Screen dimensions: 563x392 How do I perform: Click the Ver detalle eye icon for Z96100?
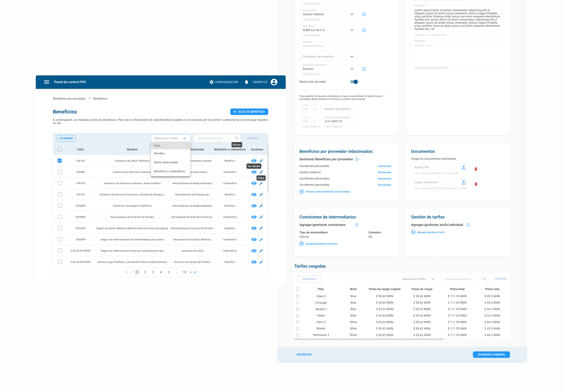tap(254, 160)
